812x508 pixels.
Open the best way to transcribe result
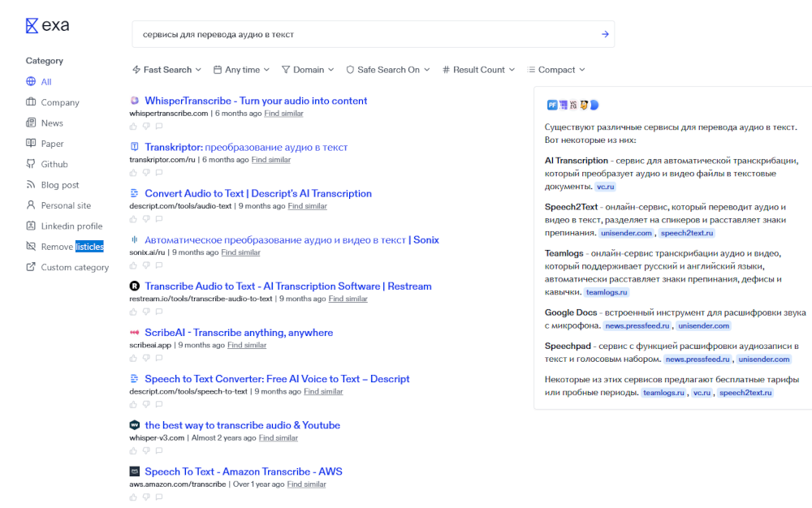(x=242, y=425)
